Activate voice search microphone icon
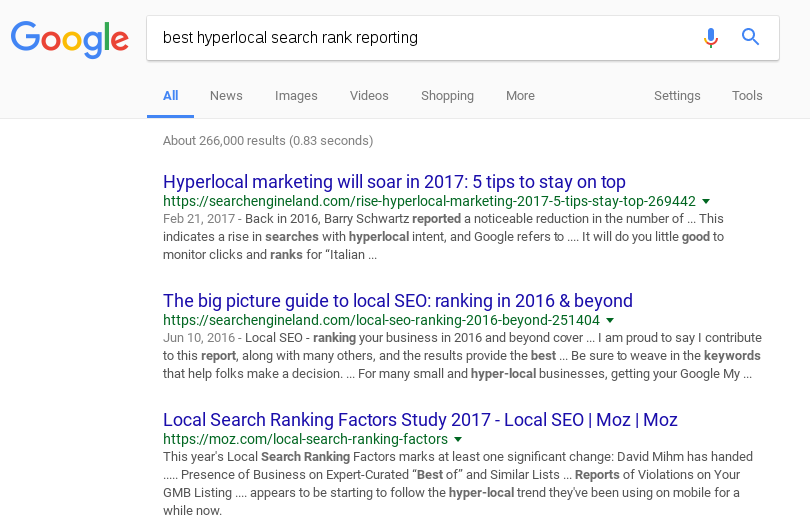This screenshot has width=810, height=529. (x=711, y=38)
